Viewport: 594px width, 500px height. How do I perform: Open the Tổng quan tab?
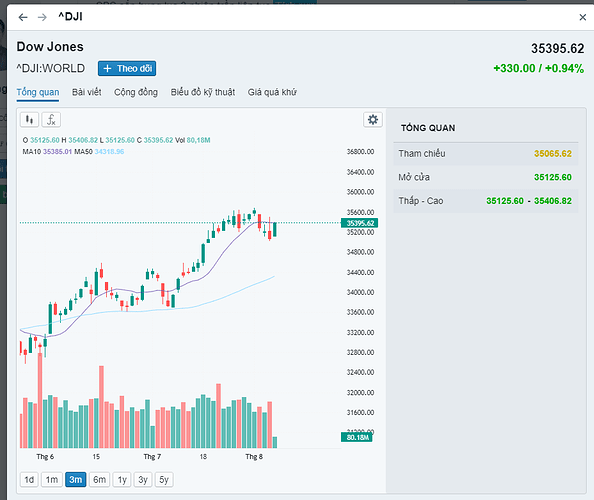click(x=38, y=92)
